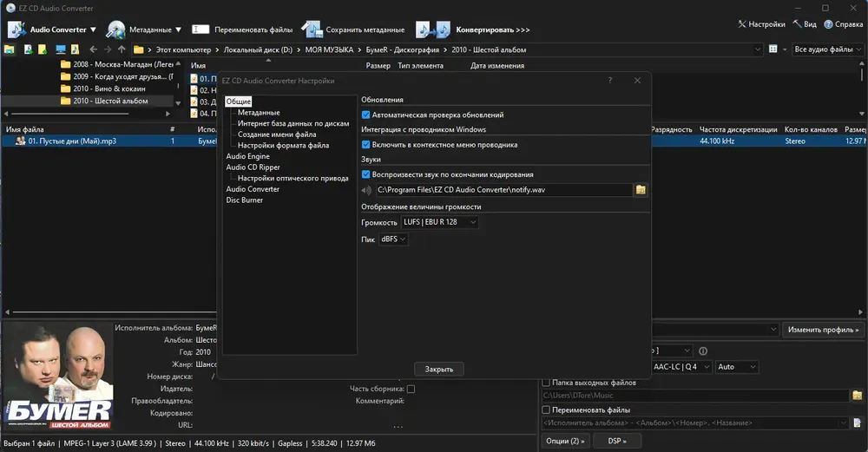This screenshot has height=452, width=868.
Task: Toggle Включить в контекстное меню проводника checkbox
Action: (x=365, y=145)
